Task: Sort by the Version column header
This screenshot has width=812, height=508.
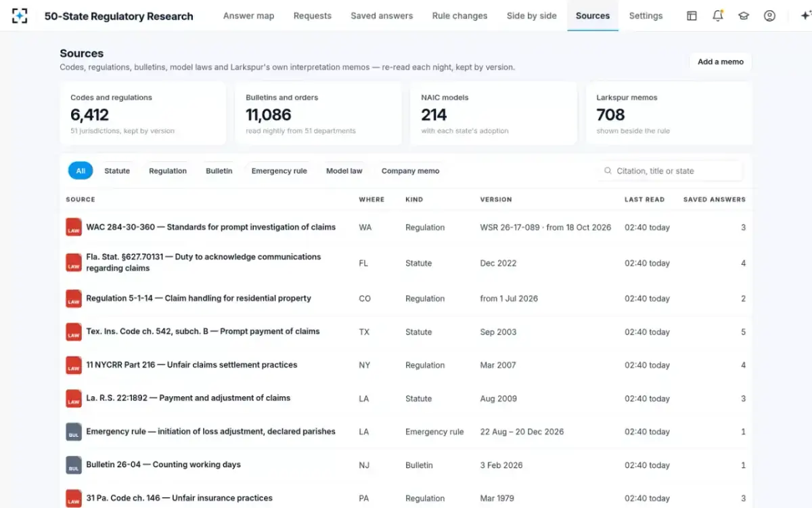Action: (x=496, y=200)
